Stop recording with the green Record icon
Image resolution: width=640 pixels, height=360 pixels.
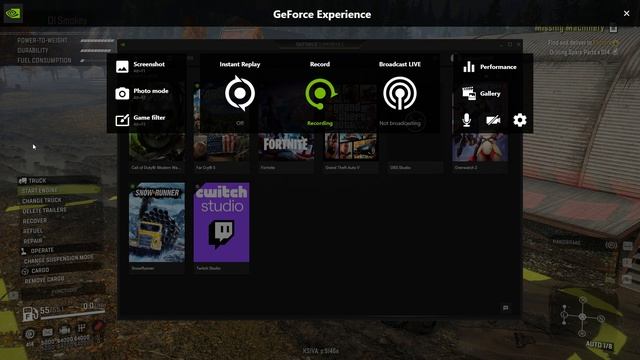tap(320, 94)
